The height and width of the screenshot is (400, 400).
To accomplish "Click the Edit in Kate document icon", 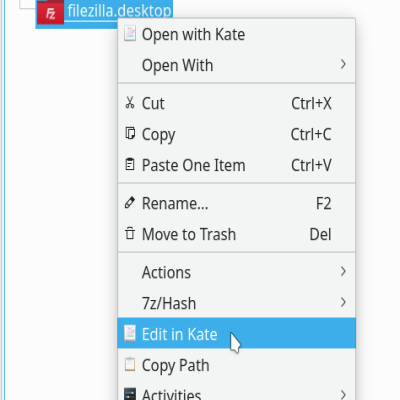I will click(x=130, y=333).
